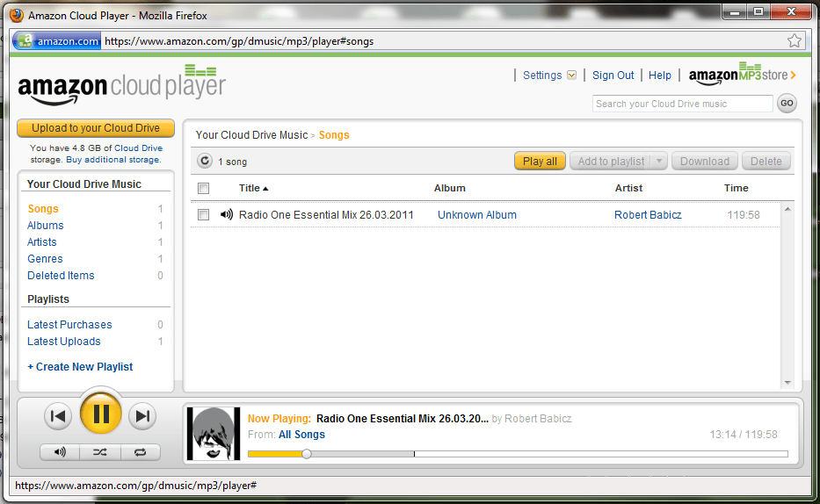820x504 pixels.
Task: Open Genres in the sidebar
Action: tap(45, 259)
